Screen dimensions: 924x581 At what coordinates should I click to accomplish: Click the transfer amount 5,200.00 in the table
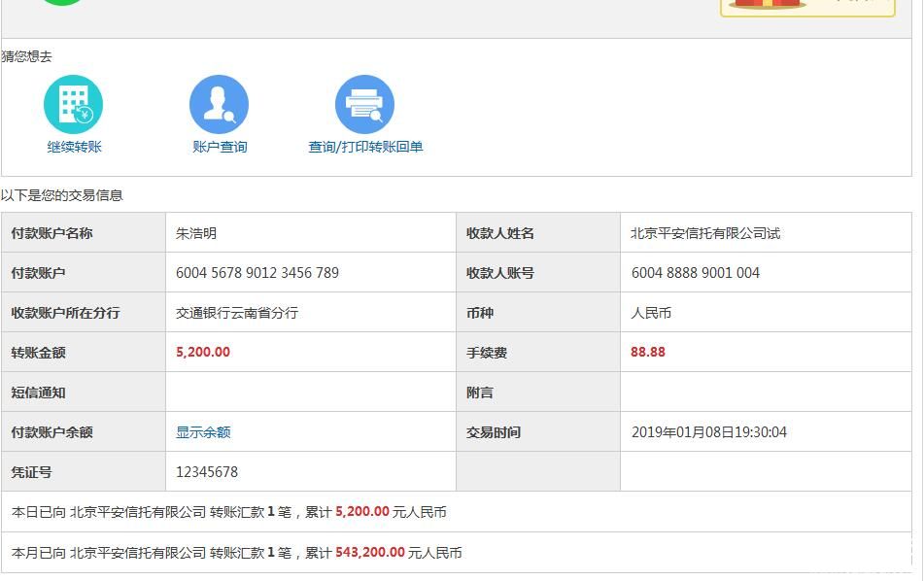pos(203,352)
